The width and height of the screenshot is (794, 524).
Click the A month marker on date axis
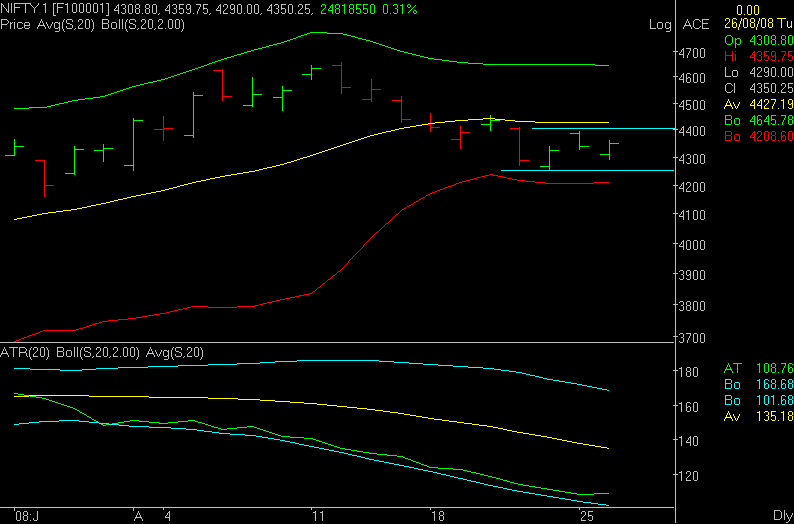[x=138, y=516]
